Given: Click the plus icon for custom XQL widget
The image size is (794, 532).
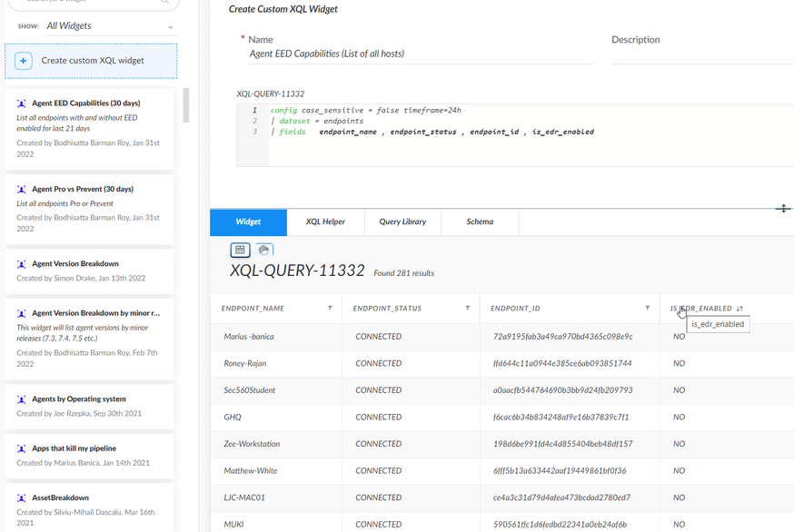Looking at the screenshot, I should click(x=24, y=61).
